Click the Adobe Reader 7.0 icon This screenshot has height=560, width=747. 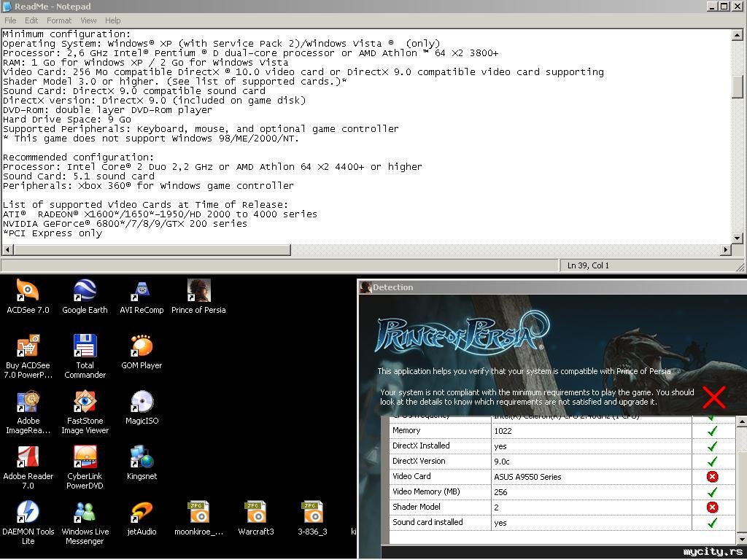28,456
